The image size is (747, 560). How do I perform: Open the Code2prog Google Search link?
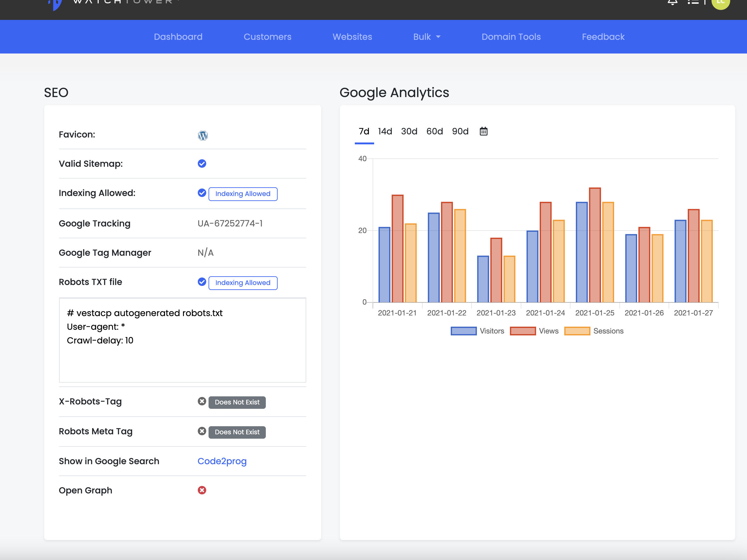pos(222,461)
